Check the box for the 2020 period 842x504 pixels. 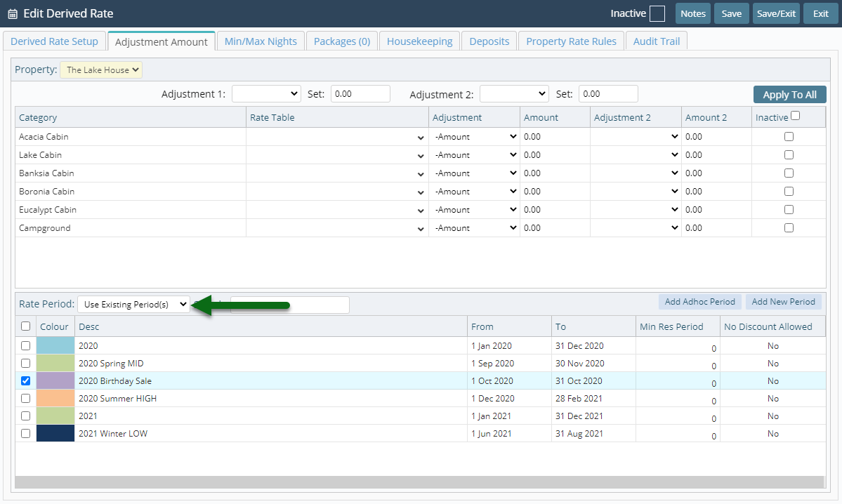[x=25, y=345]
